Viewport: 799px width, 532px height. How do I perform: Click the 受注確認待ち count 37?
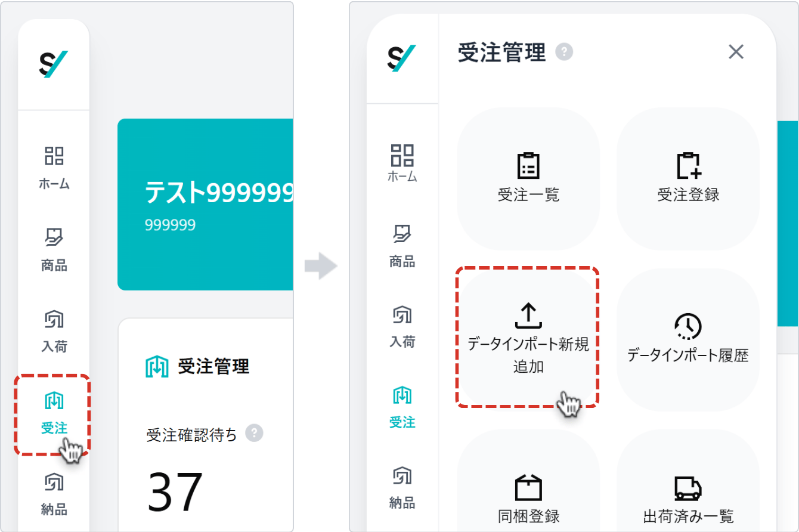coord(176,493)
